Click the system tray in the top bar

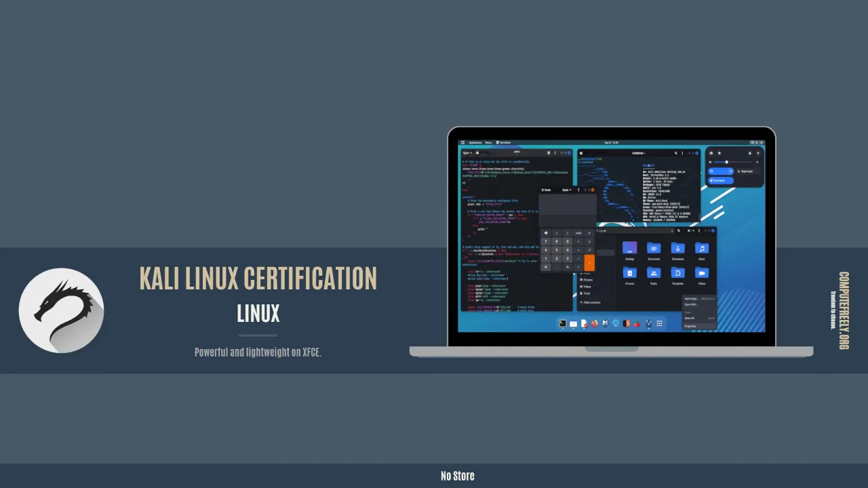pos(756,142)
